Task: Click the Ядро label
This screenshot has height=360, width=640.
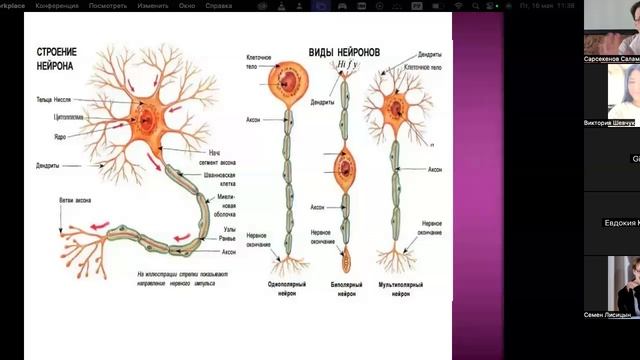Action: coord(60,137)
